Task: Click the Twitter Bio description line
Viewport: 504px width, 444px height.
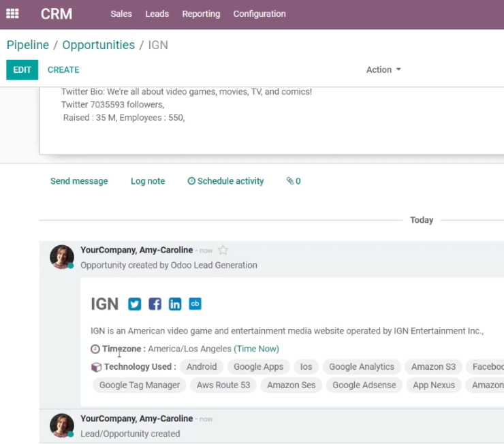Action: 187,92
